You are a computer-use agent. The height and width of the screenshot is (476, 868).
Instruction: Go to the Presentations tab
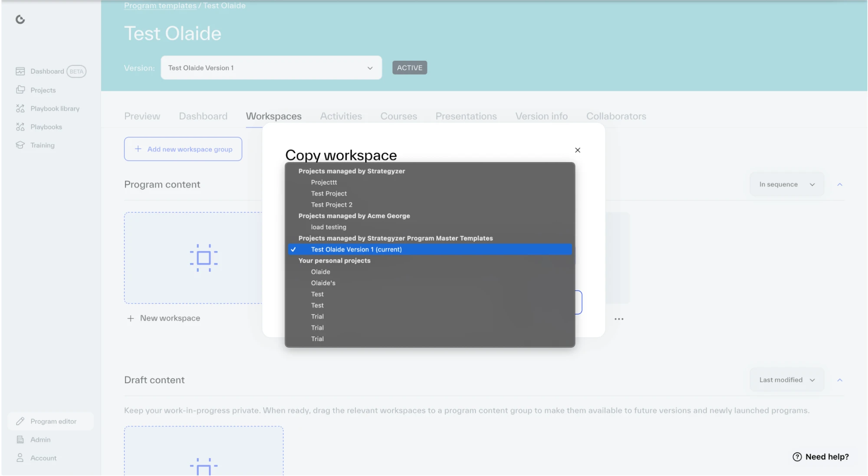[x=466, y=116]
